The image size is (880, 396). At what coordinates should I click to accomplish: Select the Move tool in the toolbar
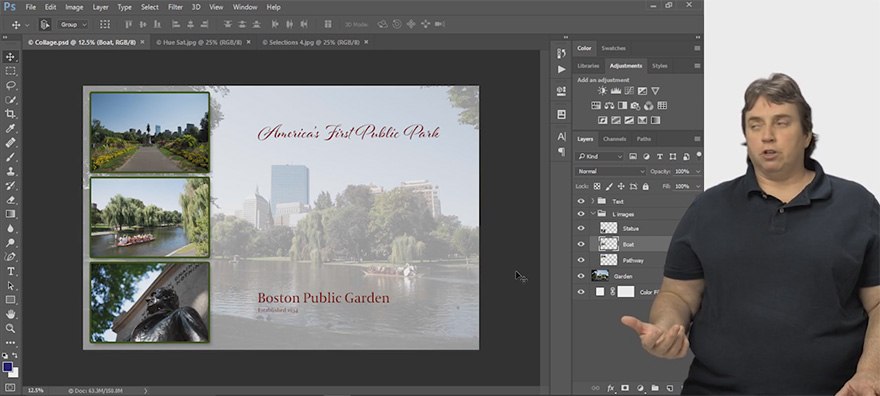[11, 57]
